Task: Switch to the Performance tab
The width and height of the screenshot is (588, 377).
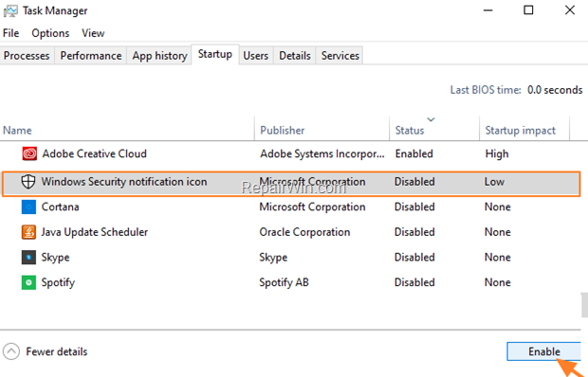Action: click(91, 56)
